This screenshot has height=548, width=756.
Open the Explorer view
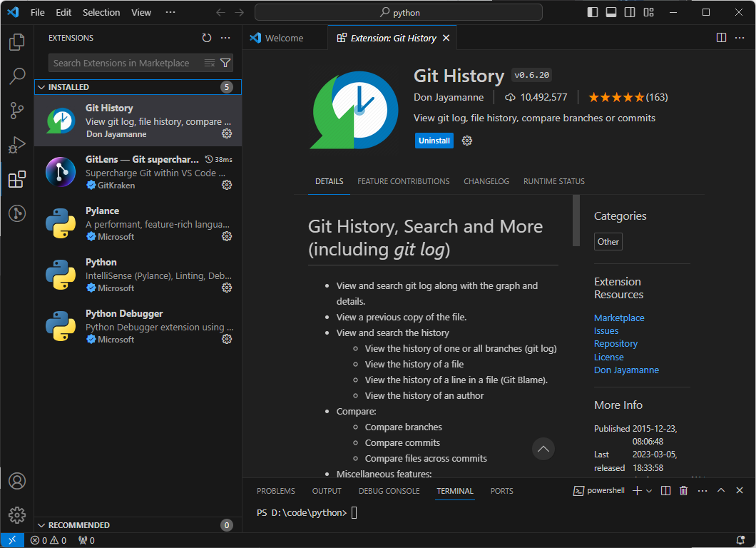[17, 43]
